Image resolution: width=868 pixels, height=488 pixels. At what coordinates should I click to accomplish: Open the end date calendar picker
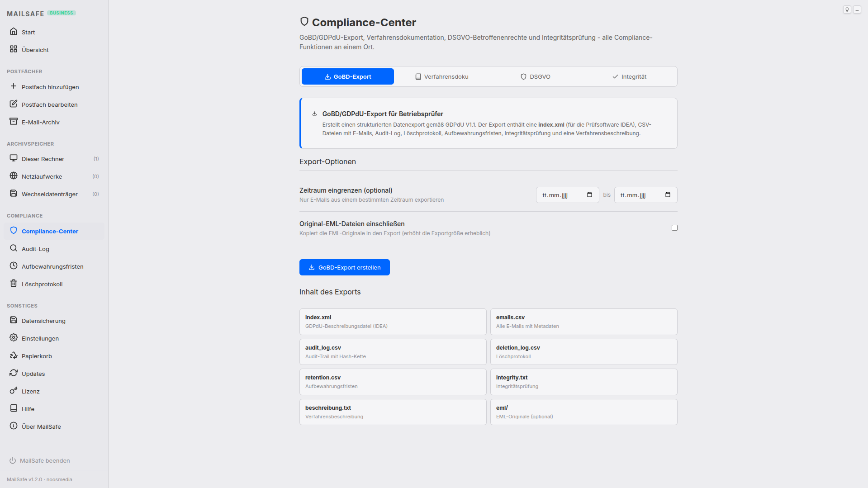668,194
